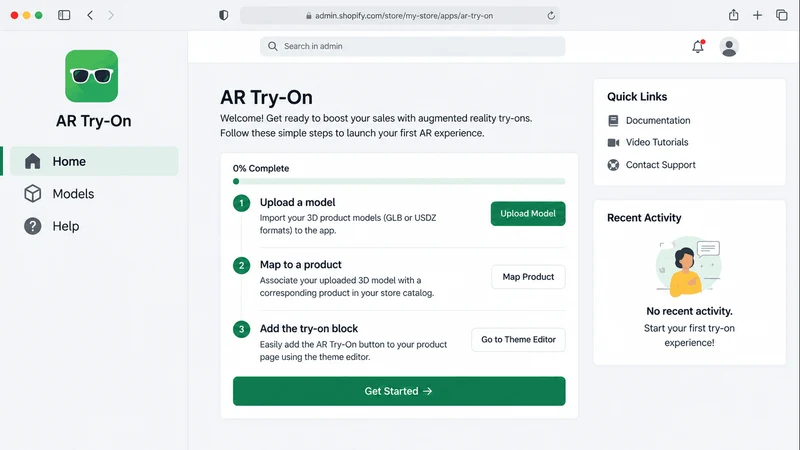Screen dimensions: 800x450
Task: Open a new tab with the plus icon
Action: 757,15
